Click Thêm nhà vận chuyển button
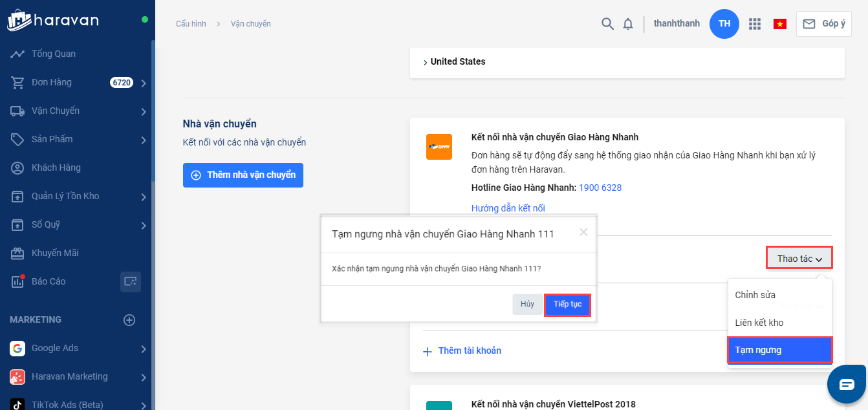The width and height of the screenshot is (868, 410). pos(243,175)
